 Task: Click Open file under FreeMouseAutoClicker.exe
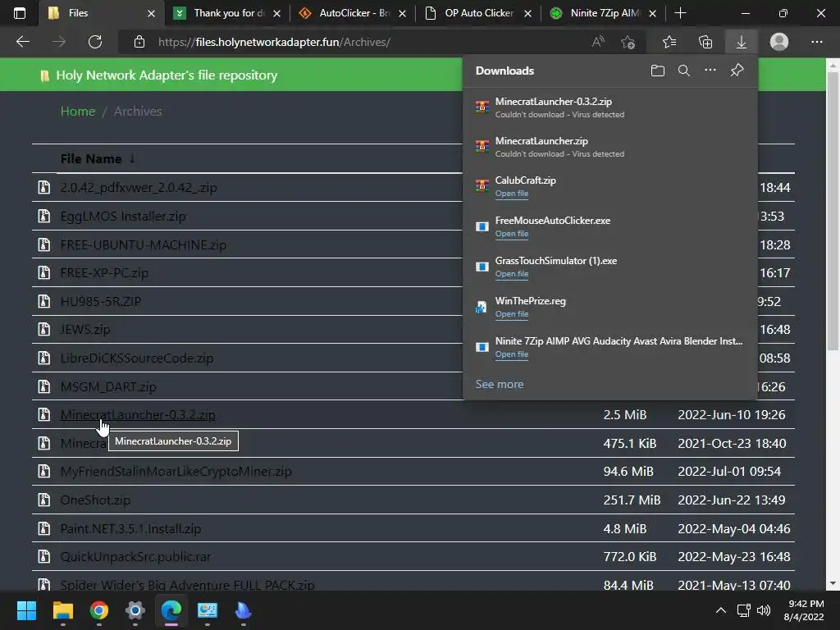[x=512, y=234]
